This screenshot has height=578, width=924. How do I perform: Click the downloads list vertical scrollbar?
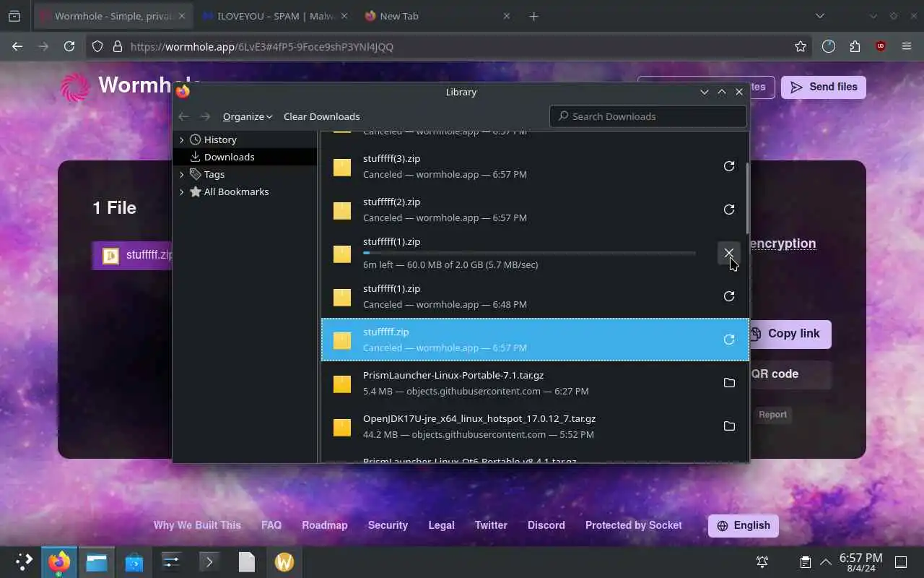[x=746, y=199]
